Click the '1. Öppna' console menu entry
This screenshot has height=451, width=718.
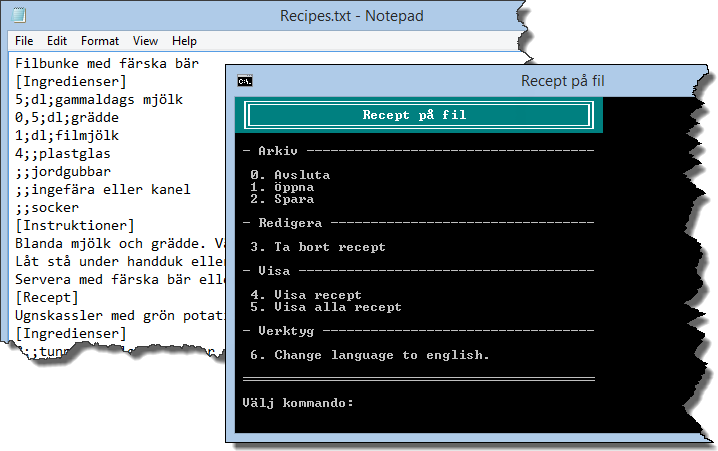coord(282,187)
